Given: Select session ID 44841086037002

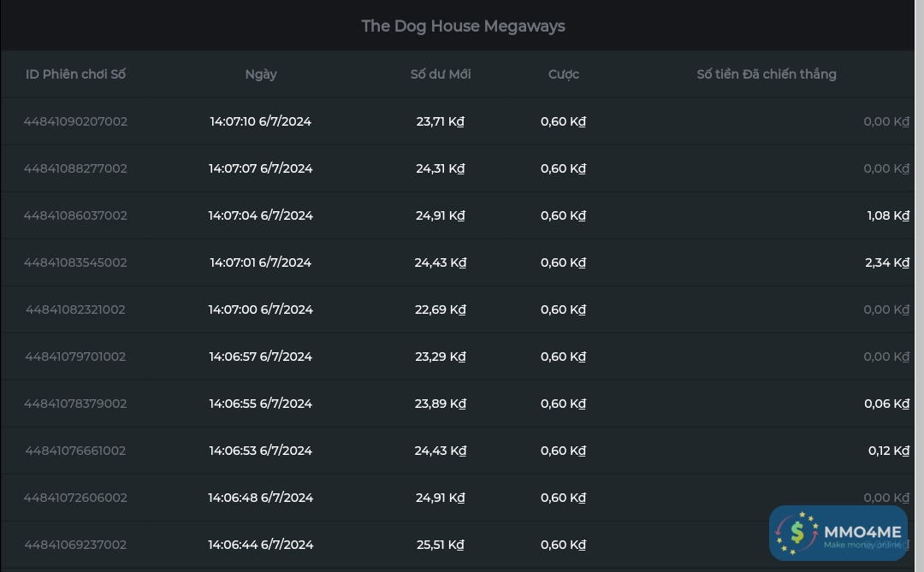Looking at the screenshot, I should pyautogui.click(x=75, y=215).
